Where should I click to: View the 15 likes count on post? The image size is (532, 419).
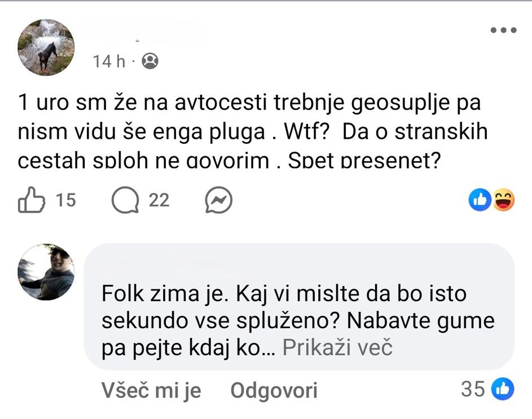click(x=66, y=200)
